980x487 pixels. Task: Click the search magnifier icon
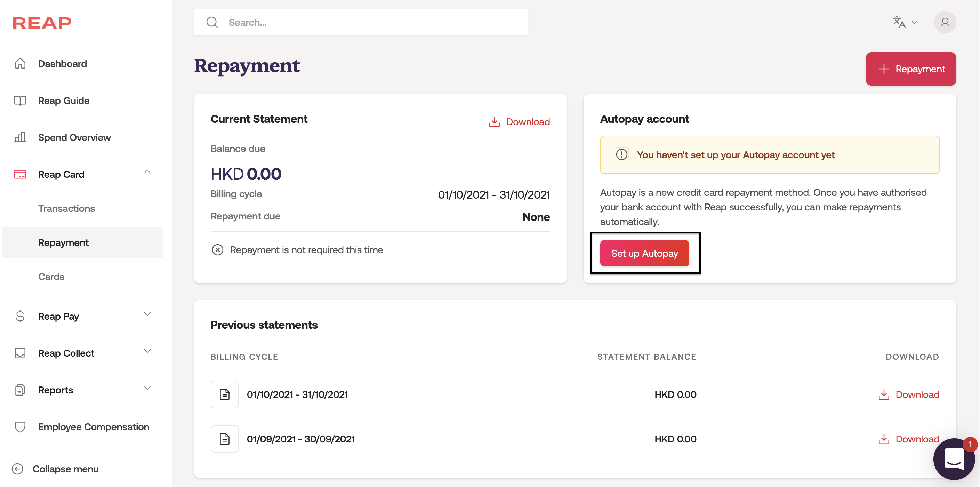(212, 23)
